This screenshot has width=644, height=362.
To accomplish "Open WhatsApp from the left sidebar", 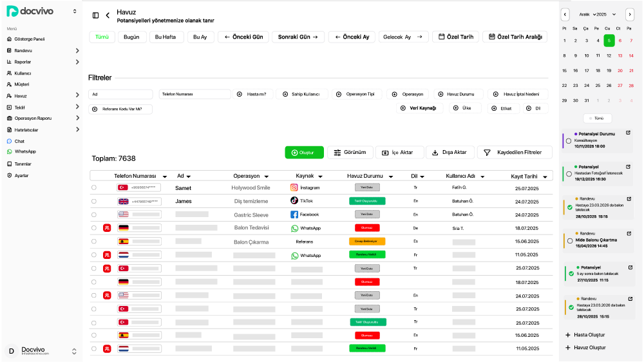I will [25, 152].
